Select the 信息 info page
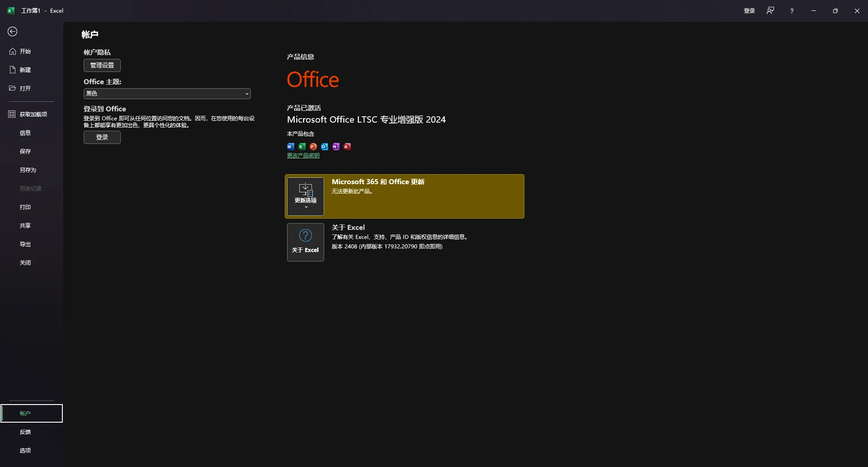Viewport: 868px width, 467px height. pyautogui.click(x=32, y=133)
